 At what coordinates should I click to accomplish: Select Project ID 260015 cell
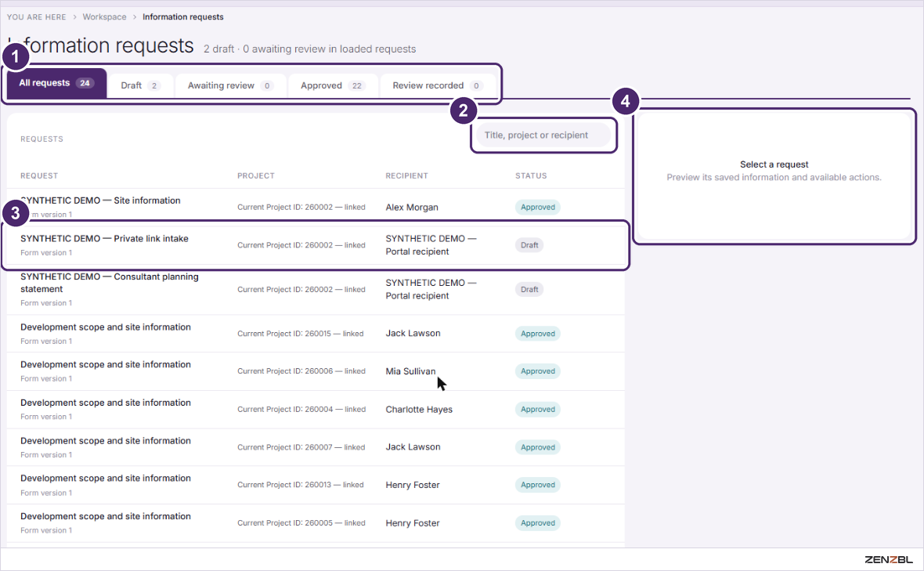[x=301, y=334]
